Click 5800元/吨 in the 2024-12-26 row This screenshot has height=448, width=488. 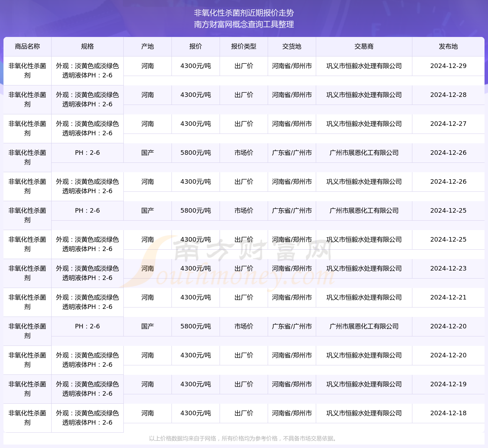click(196, 153)
